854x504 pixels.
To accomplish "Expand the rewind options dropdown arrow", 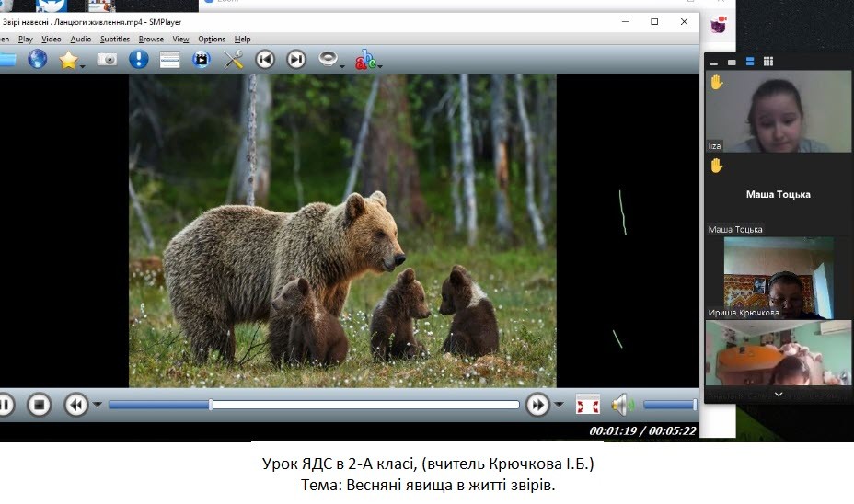I will (97, 405).
